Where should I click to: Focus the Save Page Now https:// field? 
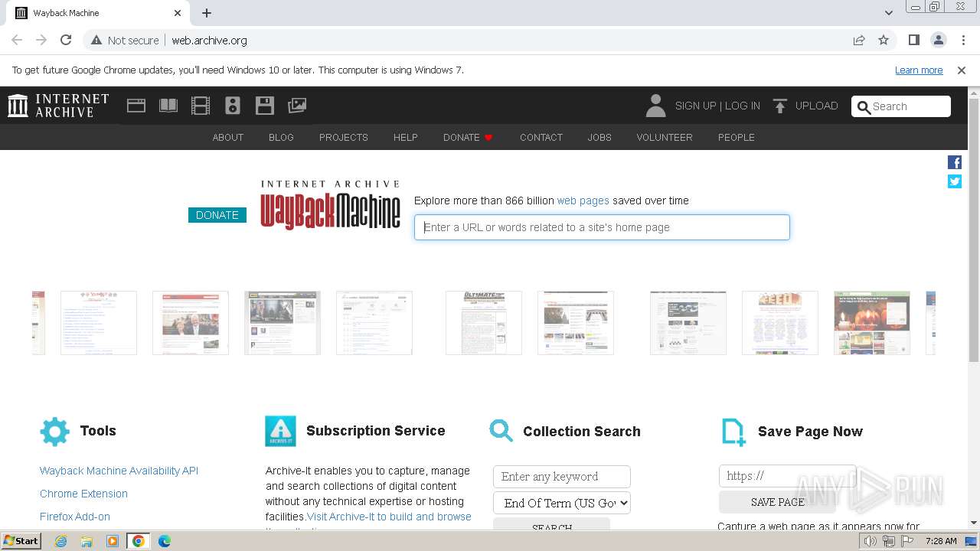pyautogui.click(x=787, y=476)
